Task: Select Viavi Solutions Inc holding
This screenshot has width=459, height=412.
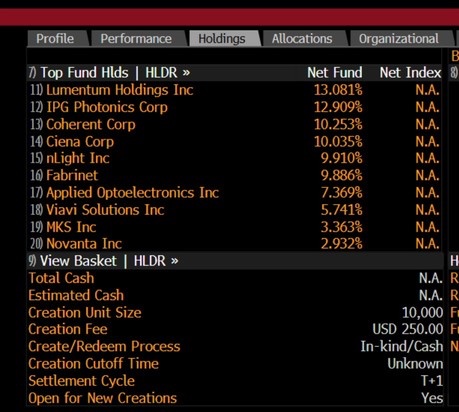Action: (x=105, y=210)
